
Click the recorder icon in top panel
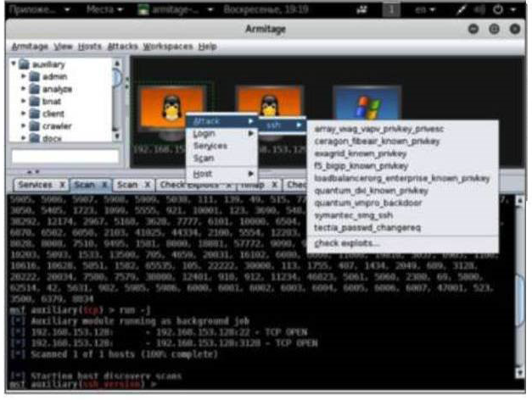tap(362, 10)
